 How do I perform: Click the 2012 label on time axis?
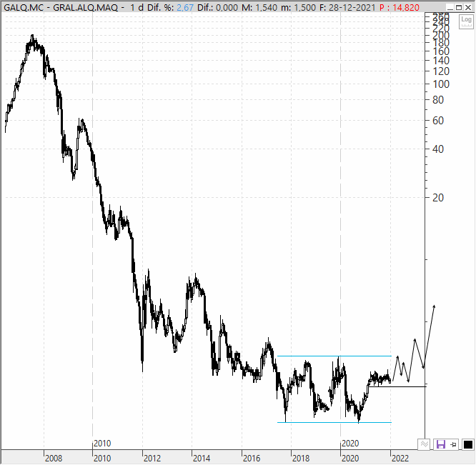[x=152, y=458]
